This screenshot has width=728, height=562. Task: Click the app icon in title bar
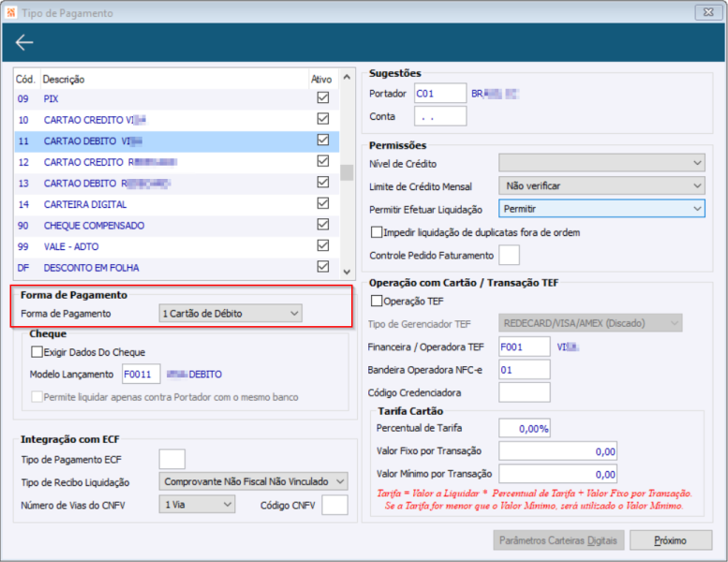11,12
